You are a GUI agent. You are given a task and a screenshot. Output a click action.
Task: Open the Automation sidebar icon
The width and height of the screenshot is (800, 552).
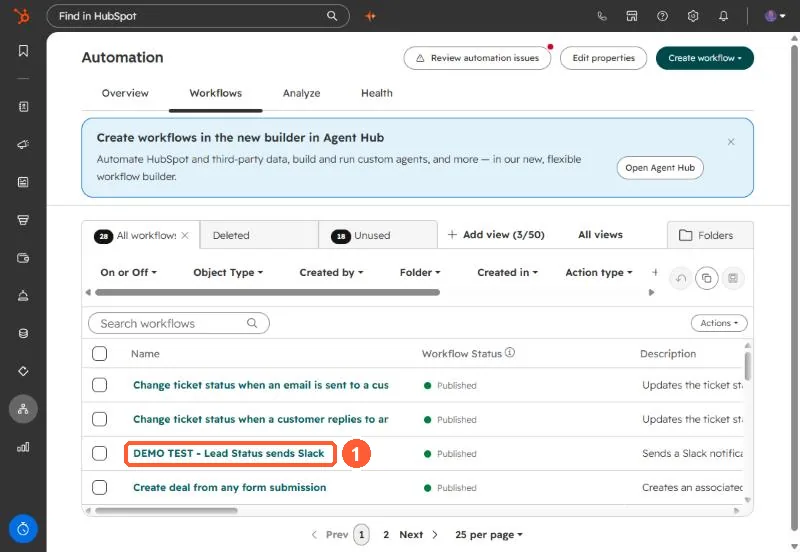point(23,409)
